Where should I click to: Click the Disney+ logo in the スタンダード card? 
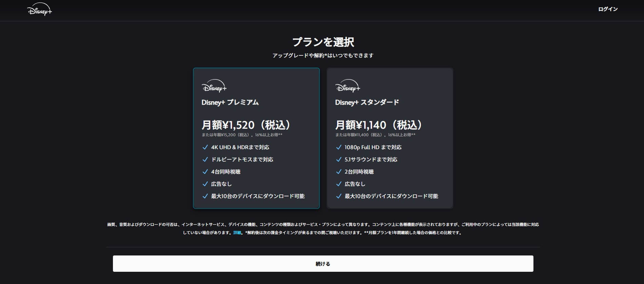(348, 86)
